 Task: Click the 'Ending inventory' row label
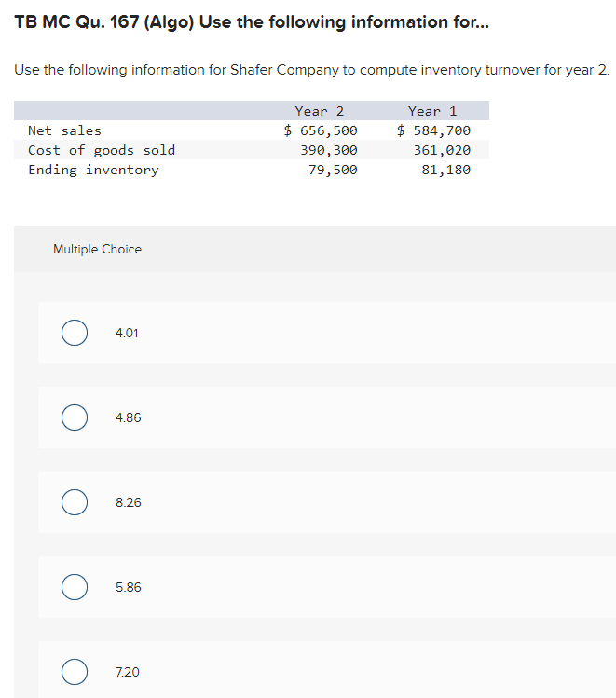point(93,170)
